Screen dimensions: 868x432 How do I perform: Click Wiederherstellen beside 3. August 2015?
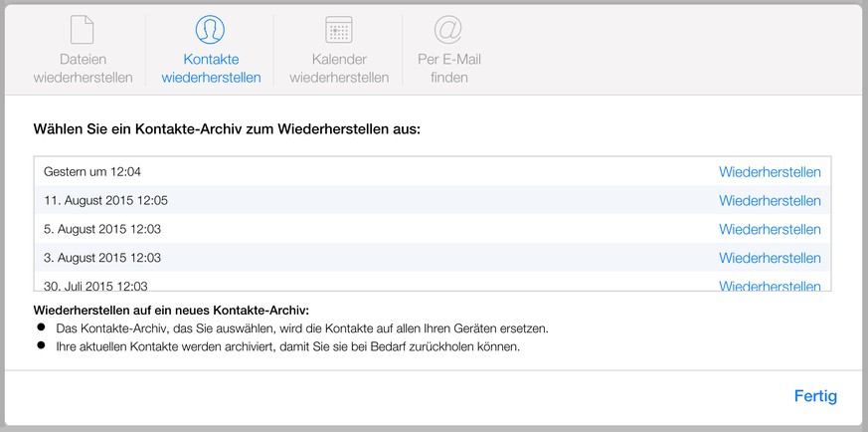click(770, 258)
